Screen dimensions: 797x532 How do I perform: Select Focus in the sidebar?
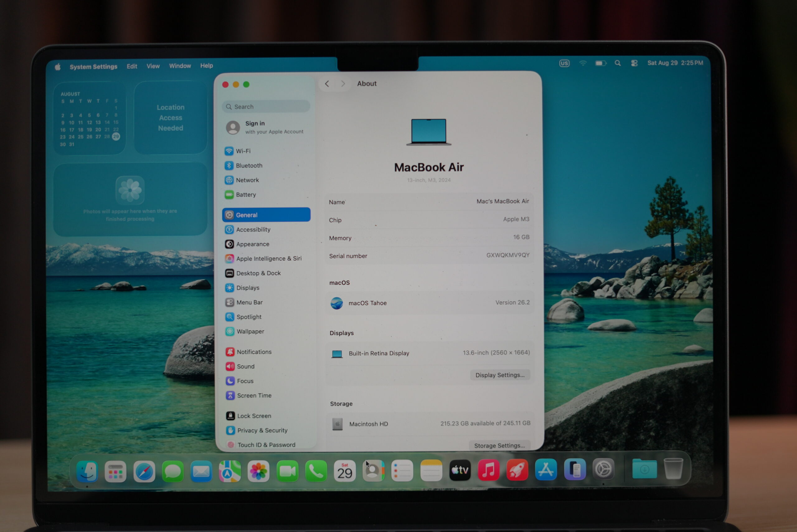[267, 381]
